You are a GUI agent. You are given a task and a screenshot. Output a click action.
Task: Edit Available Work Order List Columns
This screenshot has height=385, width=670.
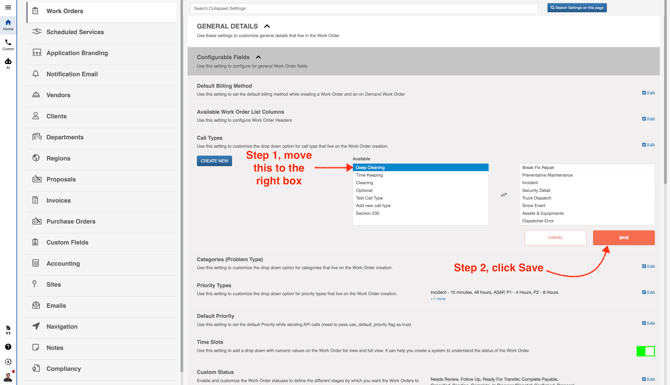pyautogui.click(x=648, y=119)
